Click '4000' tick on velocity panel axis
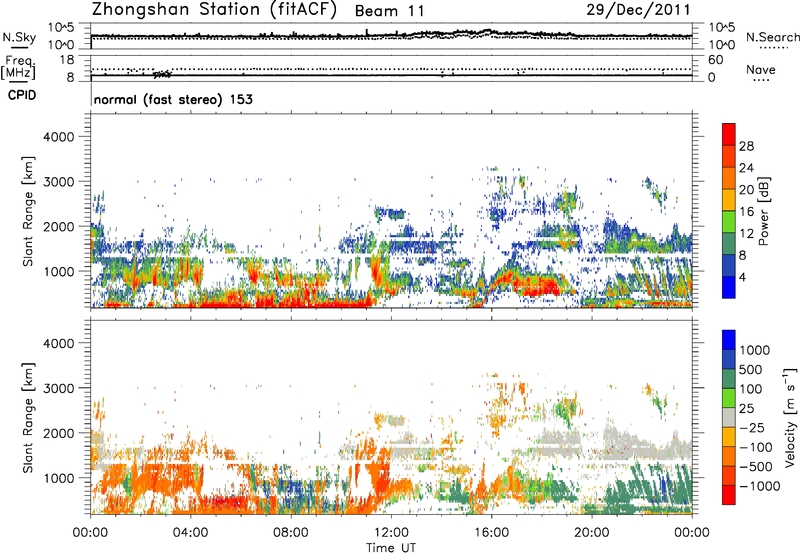800x554 pixels. coord(58,343)
